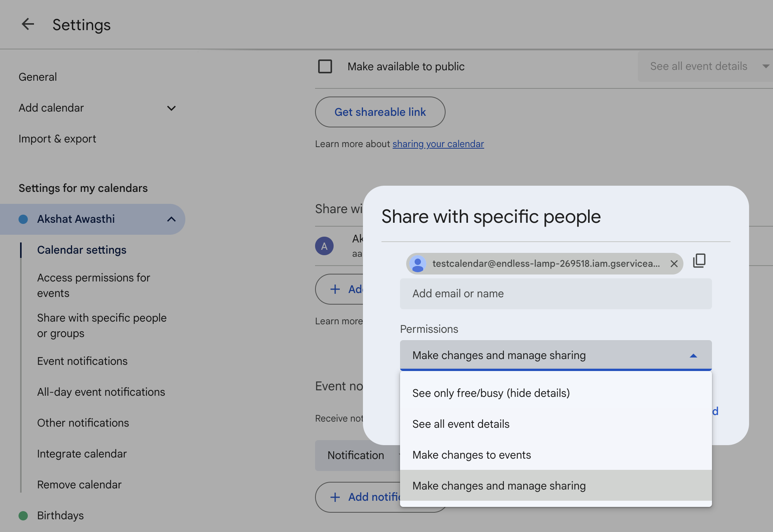Open the 'See all event details' public dropdown
This screenshot has height=532, width=773.
pos(705,66)
